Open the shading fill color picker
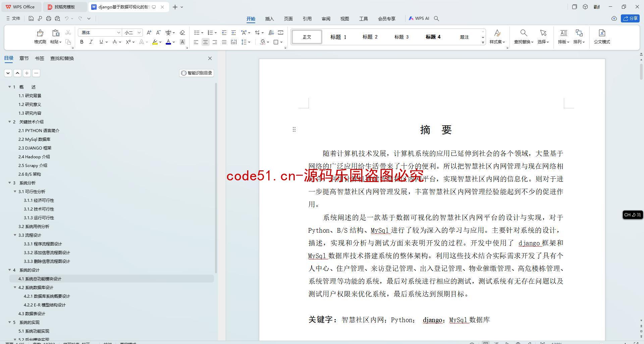 [263, 42]
